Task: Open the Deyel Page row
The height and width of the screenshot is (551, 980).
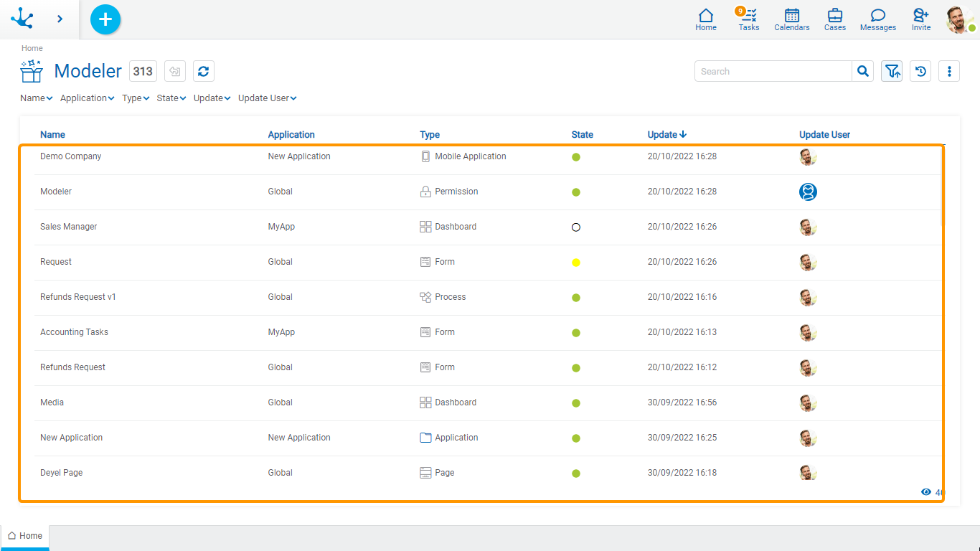Action: (x=488, y=473)
